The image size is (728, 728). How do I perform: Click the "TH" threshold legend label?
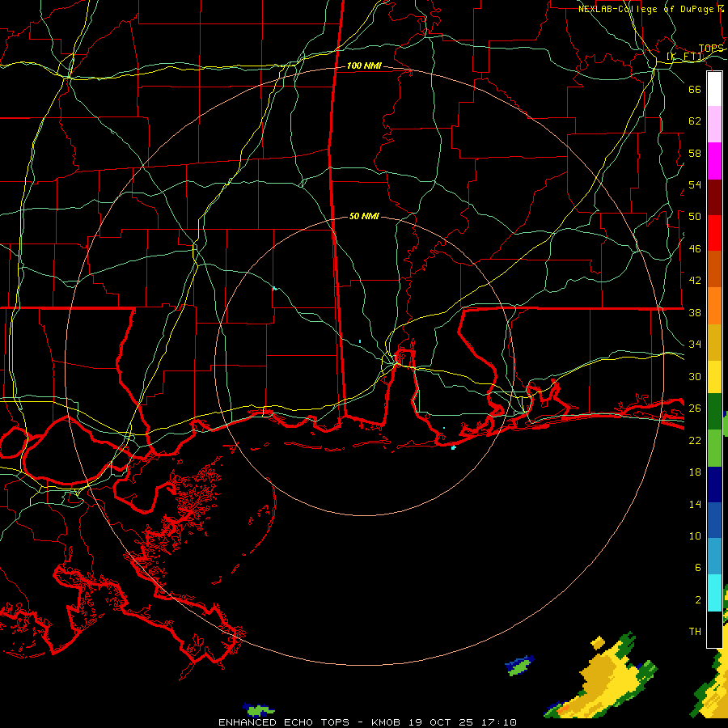click(695, 631)
